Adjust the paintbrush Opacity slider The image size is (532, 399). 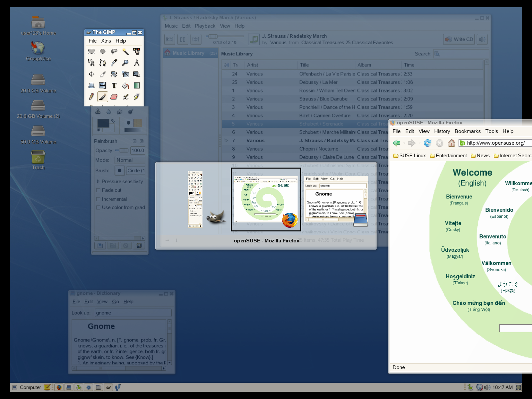click(122, 150)
